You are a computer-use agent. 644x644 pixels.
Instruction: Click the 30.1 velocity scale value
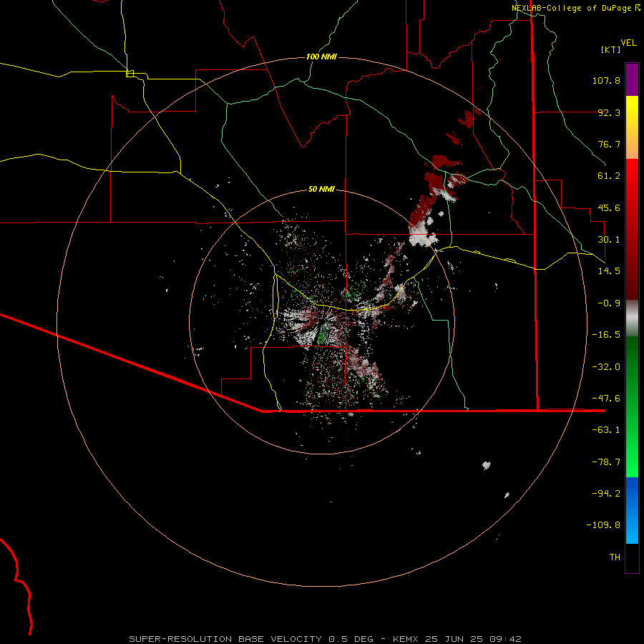(x=609, y=240)
